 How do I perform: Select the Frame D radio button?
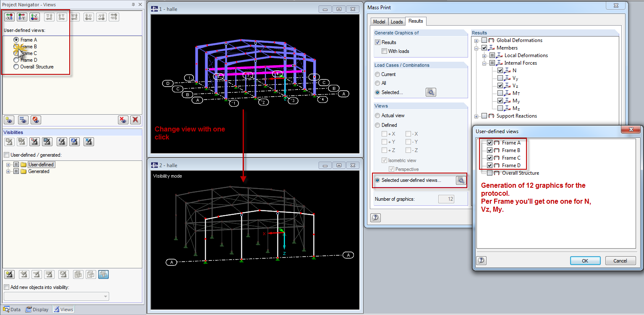[16, 60]
